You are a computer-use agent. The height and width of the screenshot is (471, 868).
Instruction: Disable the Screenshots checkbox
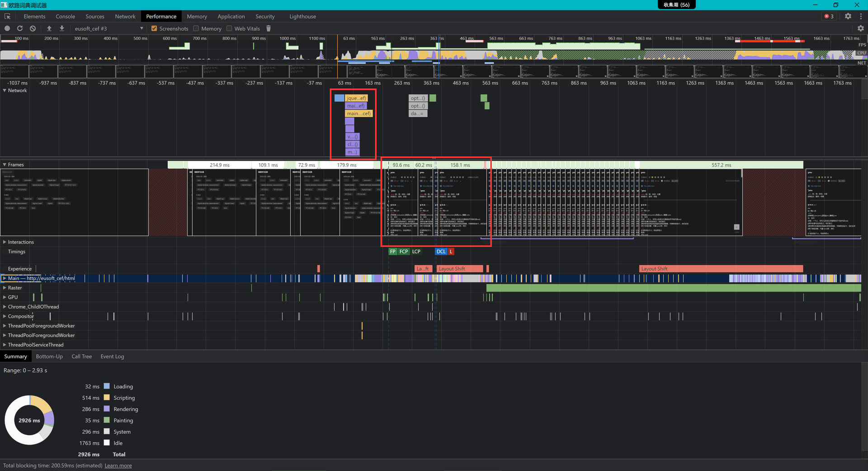coord(154,29)
